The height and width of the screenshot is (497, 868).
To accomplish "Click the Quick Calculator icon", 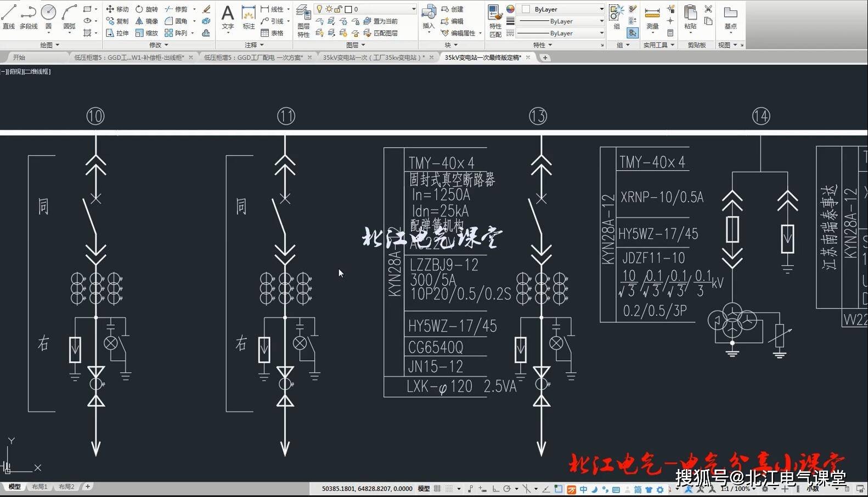I will click(x=670, y=33).
